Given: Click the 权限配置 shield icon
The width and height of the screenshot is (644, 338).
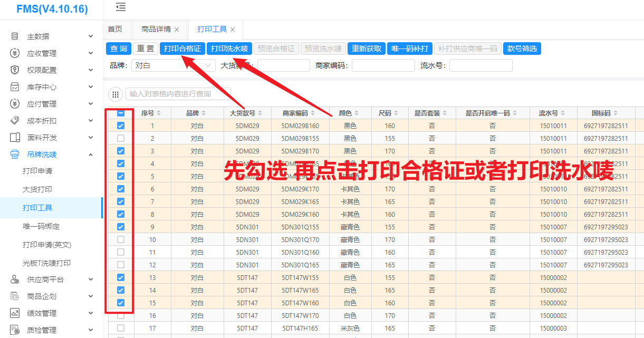Looking at the screenshot, I should pyautogui.click(x=15, y=70).
